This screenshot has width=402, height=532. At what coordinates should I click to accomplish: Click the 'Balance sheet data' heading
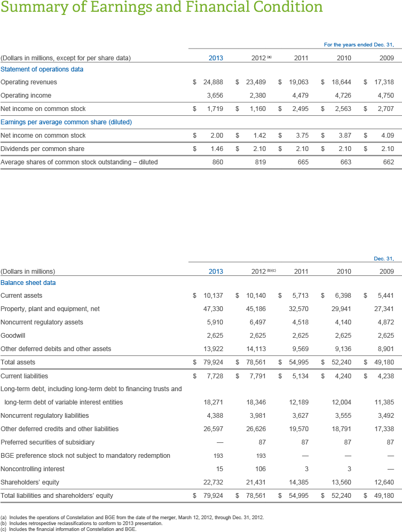(x=28, y=282)
